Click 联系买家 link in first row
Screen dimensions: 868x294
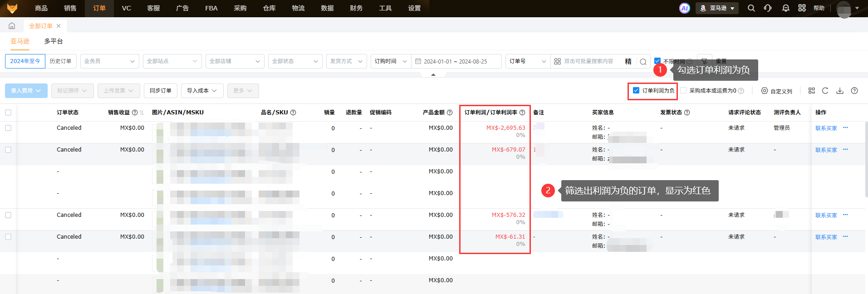(826, 128)
